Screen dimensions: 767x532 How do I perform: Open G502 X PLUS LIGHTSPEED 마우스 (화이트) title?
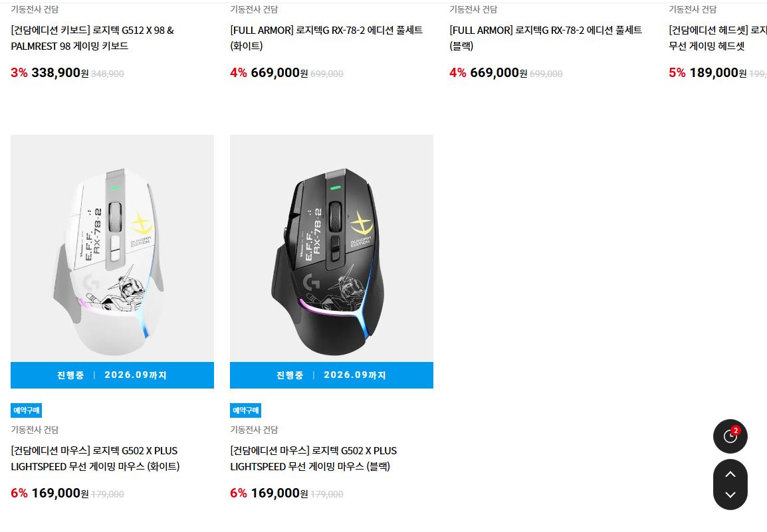pos(95,459)
